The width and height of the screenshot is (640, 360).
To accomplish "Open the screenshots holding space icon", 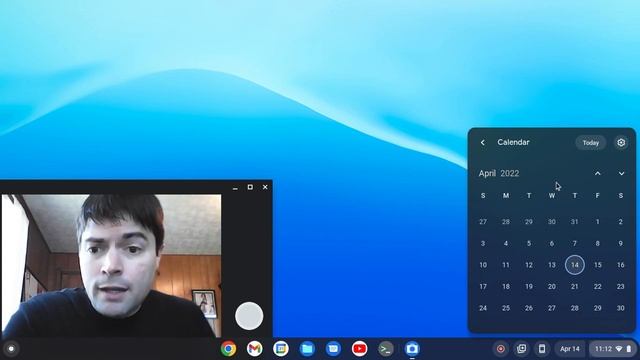I will point(522,349).
